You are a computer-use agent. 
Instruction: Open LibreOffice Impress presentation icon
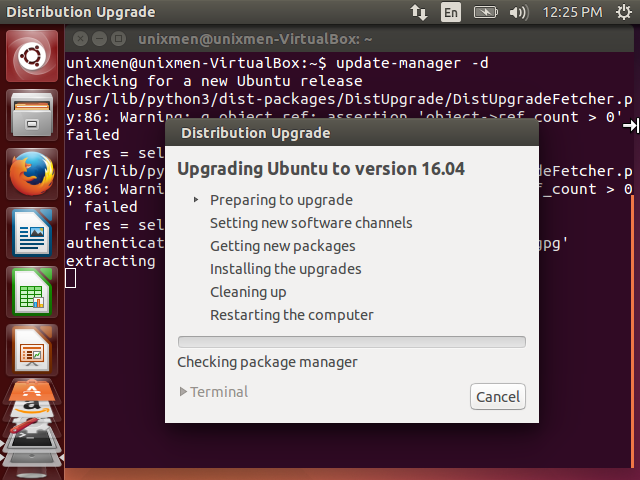(x=32, y=351)
